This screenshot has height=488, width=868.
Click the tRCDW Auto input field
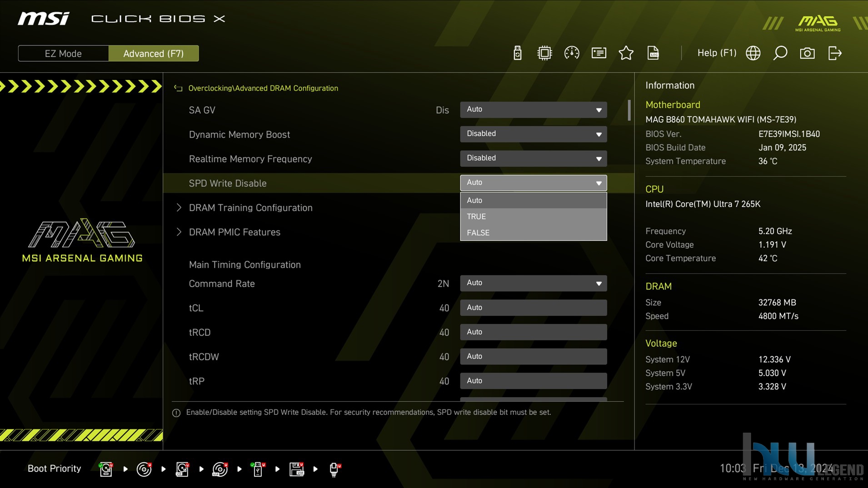pos(533,357)
